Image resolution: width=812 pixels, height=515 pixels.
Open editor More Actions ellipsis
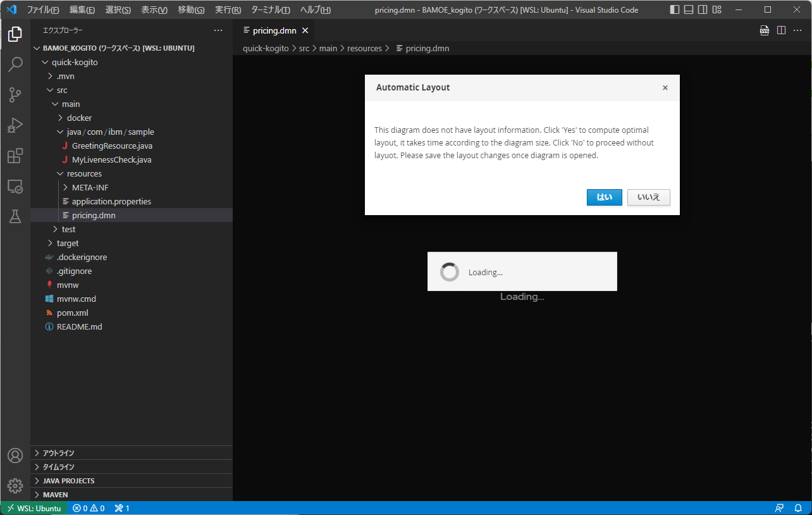coord(797,30)
